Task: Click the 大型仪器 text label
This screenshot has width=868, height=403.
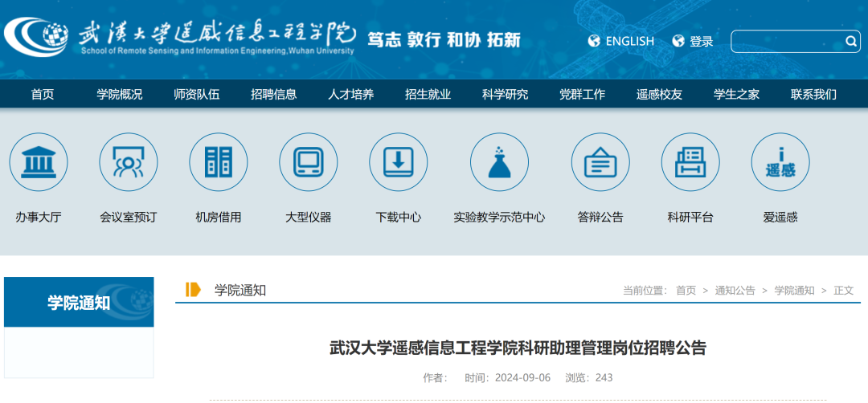Action: (309, 218)
